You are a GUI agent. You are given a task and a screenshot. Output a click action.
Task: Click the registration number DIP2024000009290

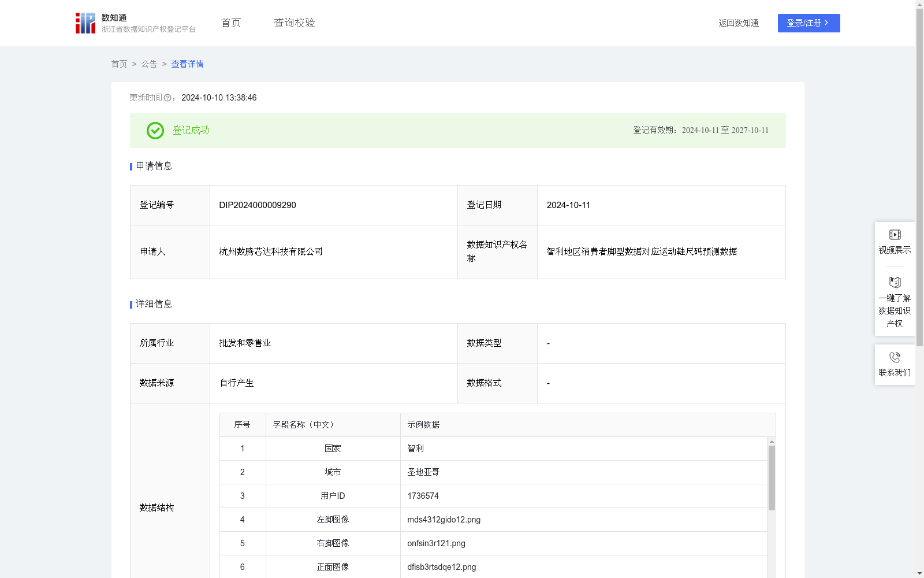coord(258,205)
